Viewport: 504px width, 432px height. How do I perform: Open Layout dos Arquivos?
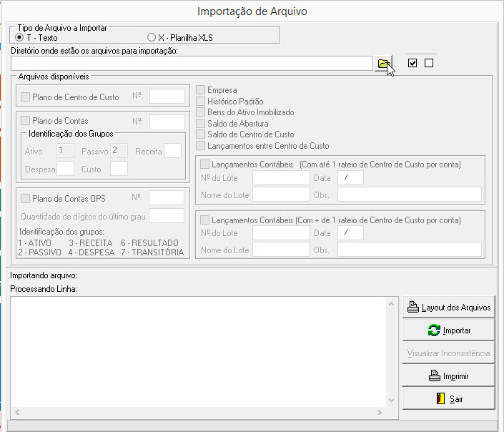[x=448, y=308]
